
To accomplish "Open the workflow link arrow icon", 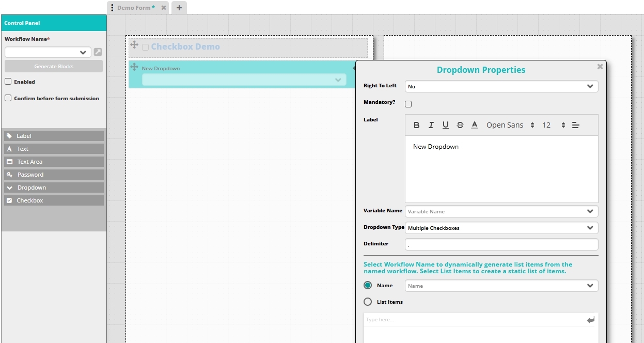I will tap(98, 52).
